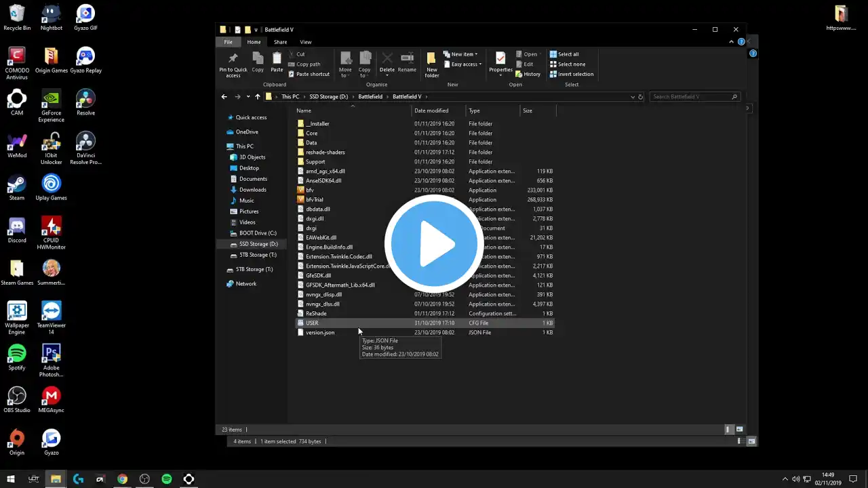This screenshot has height=488, width=868.
Task: Open the Share ribbon tab
Action: click(x=280, y=42)
